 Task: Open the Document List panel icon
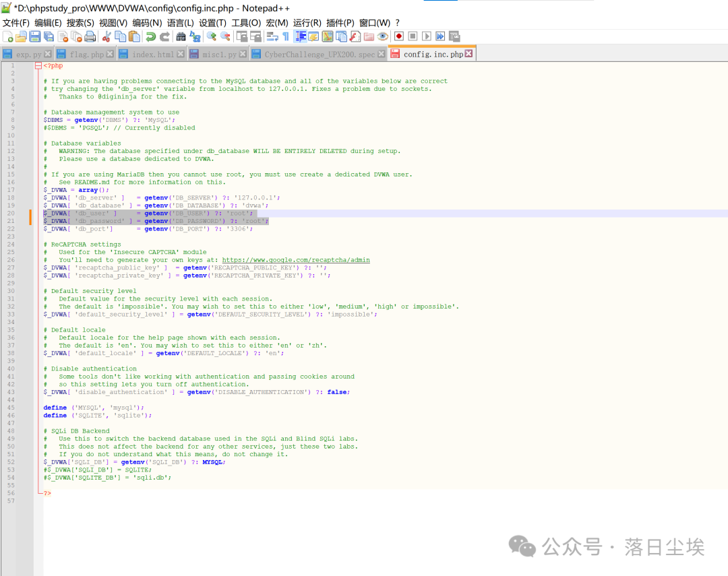pyautogui.click(x=341, y=36)
